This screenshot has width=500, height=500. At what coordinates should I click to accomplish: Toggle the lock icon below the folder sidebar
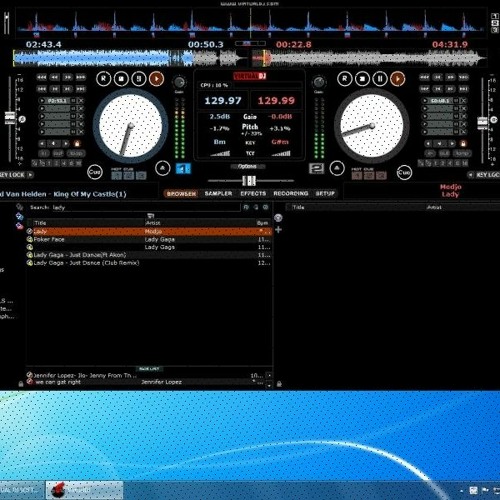[21, 384]
